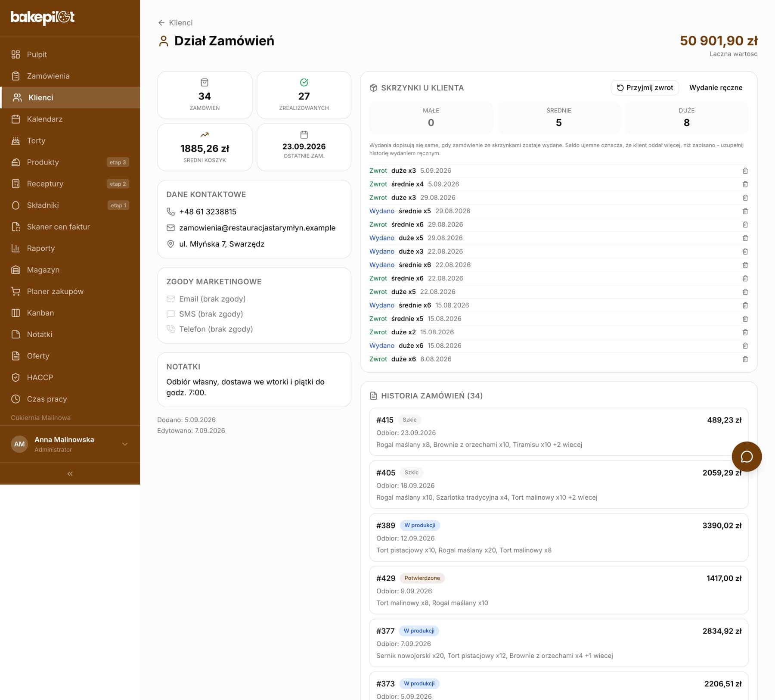Expand Anna Malinowska user menu
The image size is (775, 700).
(125, 444)
